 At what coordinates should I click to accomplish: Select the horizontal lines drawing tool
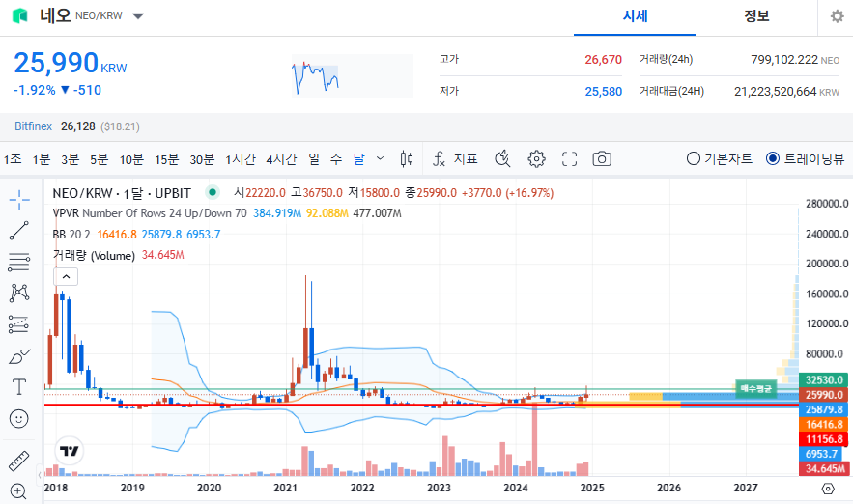click(x=19, y=262)
